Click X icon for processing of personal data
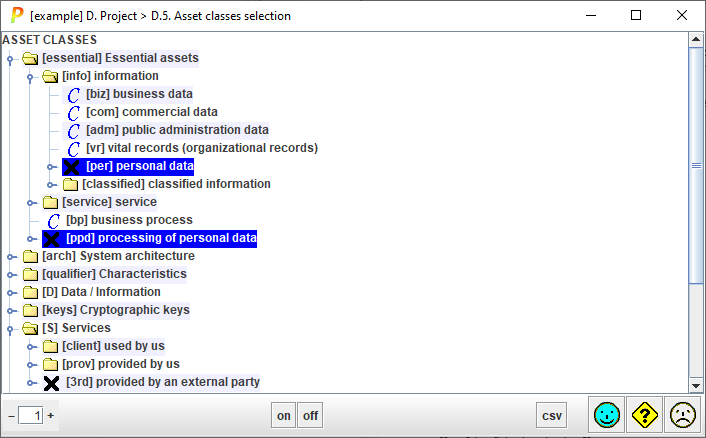This screenshot has width=706, height=438. tap(51, 238)
